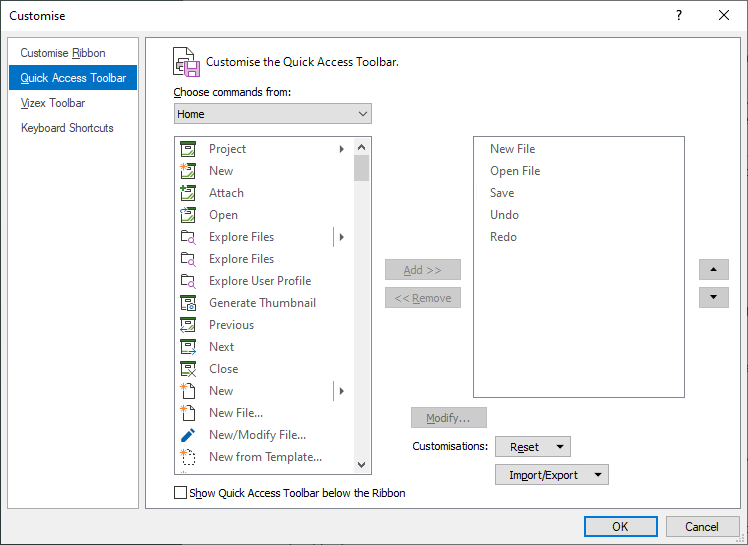The image size is (748, 545).
Task: Select the New/Modify File... command text
Action: pyautogui.click(x=258, y=435)
